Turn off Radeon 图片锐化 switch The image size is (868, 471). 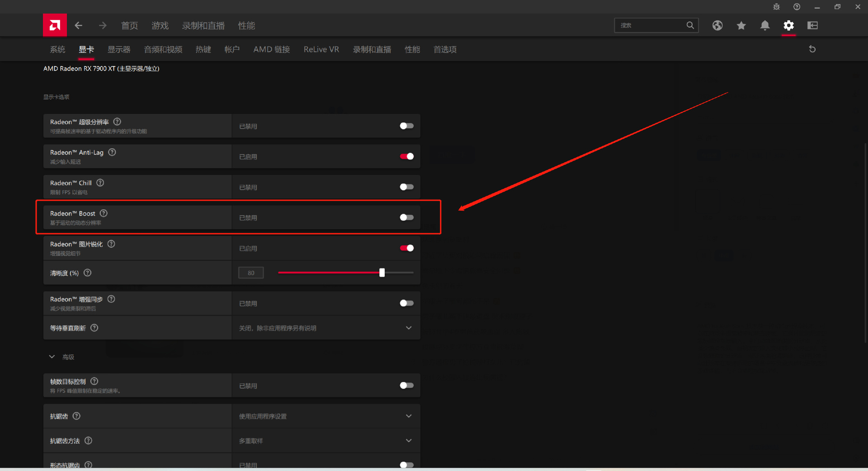tap(406, 248)
